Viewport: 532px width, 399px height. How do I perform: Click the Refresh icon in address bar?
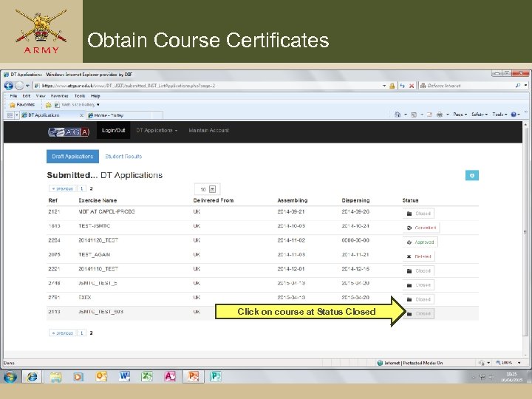[x=403, y=86]
